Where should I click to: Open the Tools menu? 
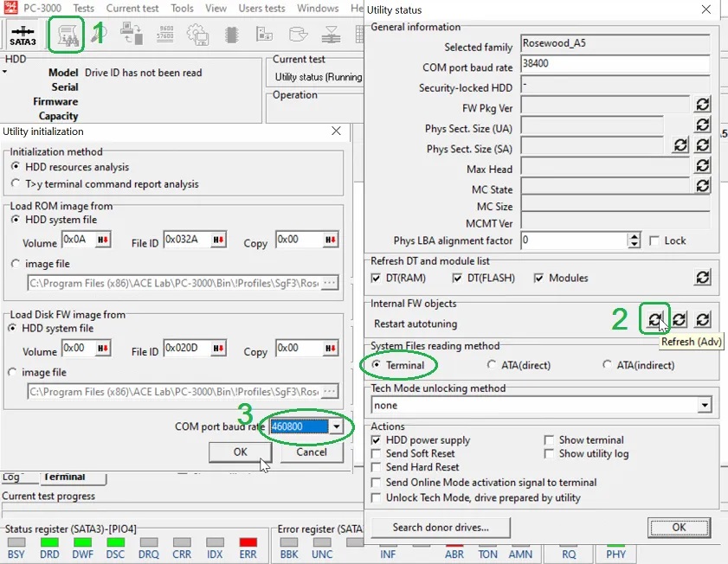tap(182, 9)
